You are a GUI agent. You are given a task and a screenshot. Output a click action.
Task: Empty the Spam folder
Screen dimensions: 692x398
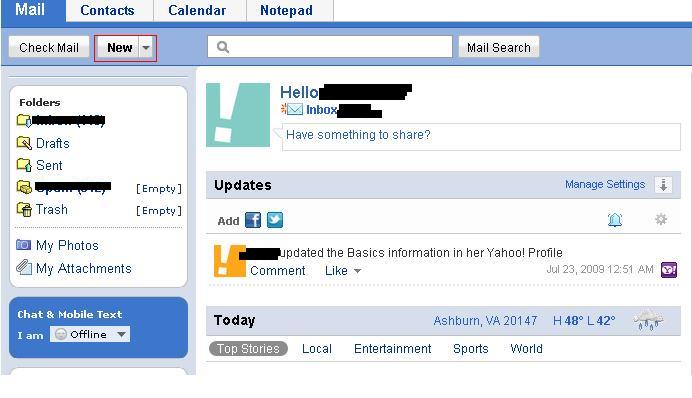tap(159, 189)
